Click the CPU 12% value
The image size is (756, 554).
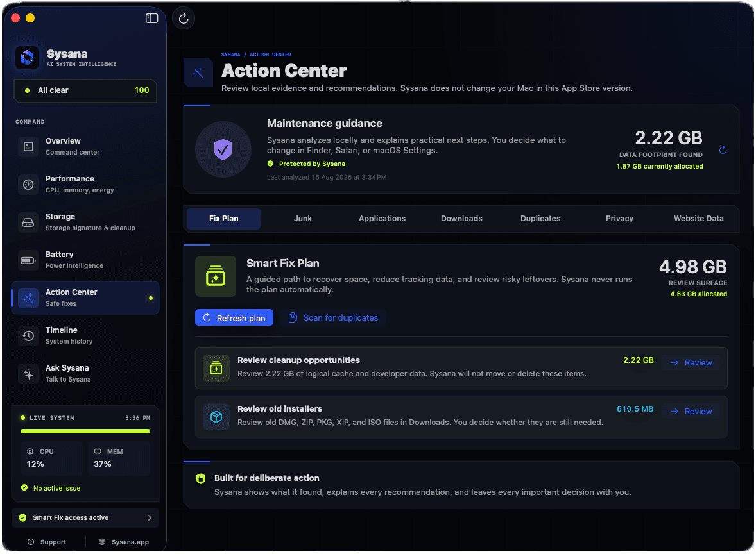pos(35,464)
